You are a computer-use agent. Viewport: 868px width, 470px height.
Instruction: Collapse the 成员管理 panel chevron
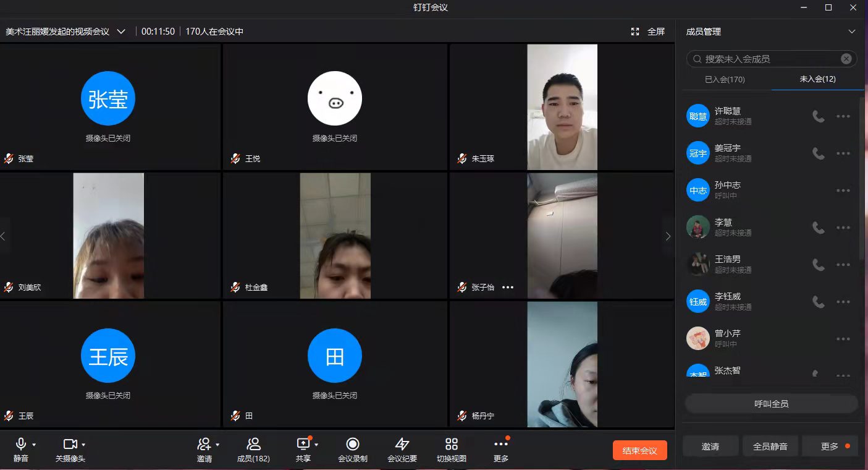pos(852,32)
